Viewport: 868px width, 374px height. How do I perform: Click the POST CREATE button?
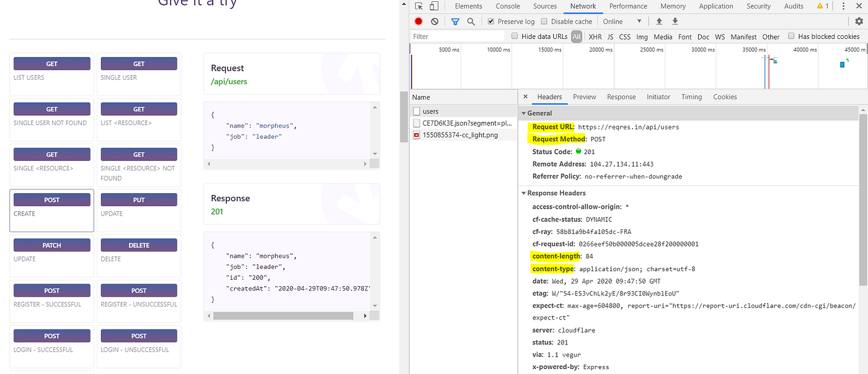pos(51,199)
